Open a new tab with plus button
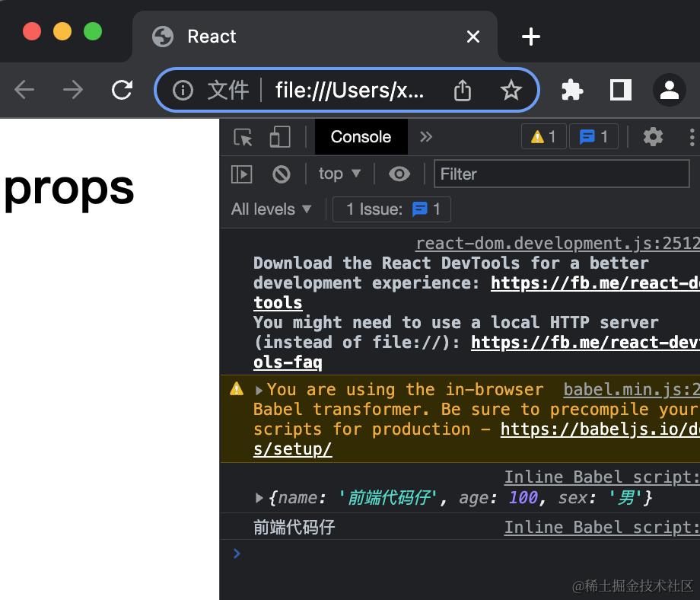The height and width of the screenshot is (600, 700). pos(531,37)
